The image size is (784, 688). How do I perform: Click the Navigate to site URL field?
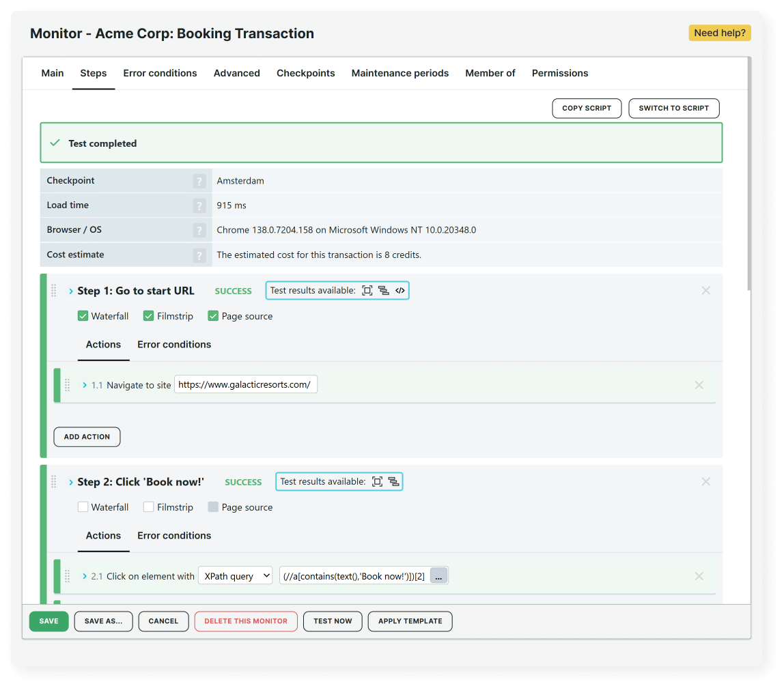coord(246,384)
